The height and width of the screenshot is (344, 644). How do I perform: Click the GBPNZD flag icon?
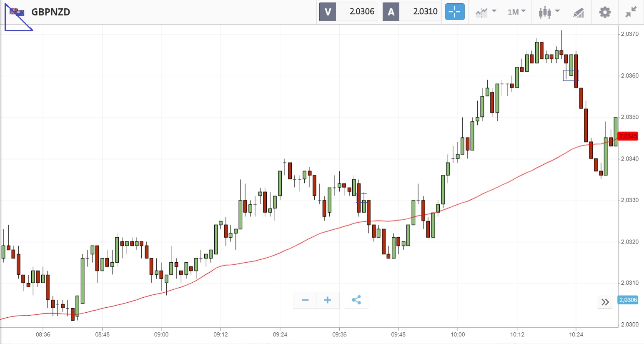[17, 12]
